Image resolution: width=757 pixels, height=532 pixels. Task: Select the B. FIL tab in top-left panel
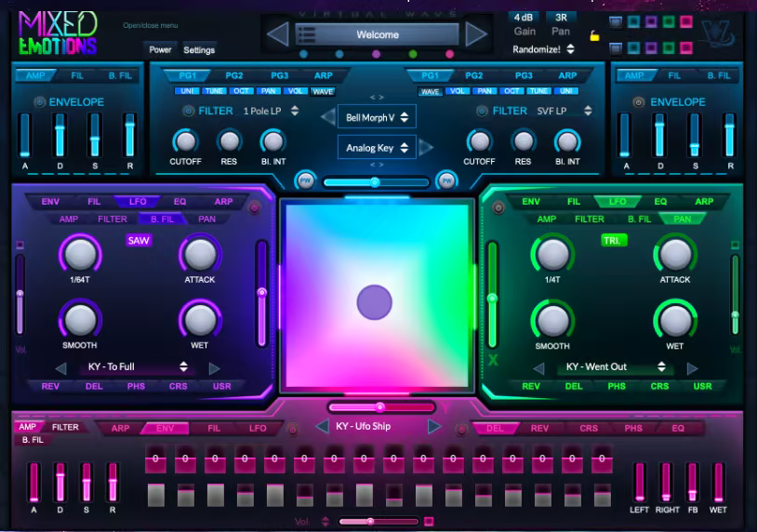click(120, 75)
